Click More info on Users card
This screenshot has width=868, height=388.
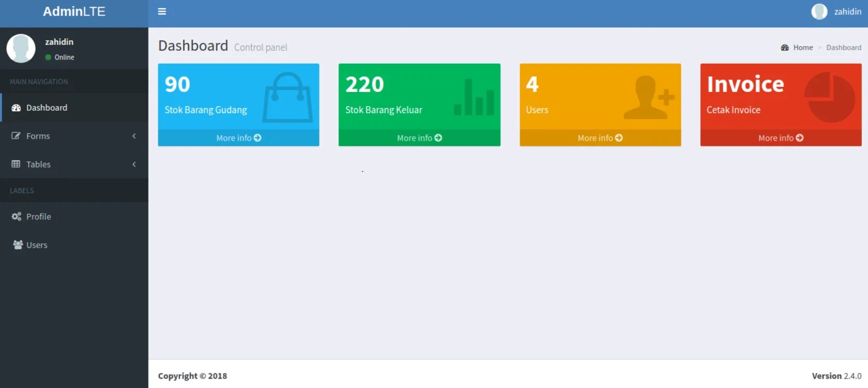[600, 138]
